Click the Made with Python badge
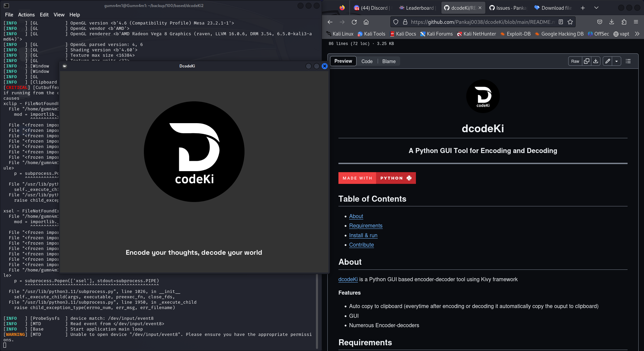 [377, 178]
